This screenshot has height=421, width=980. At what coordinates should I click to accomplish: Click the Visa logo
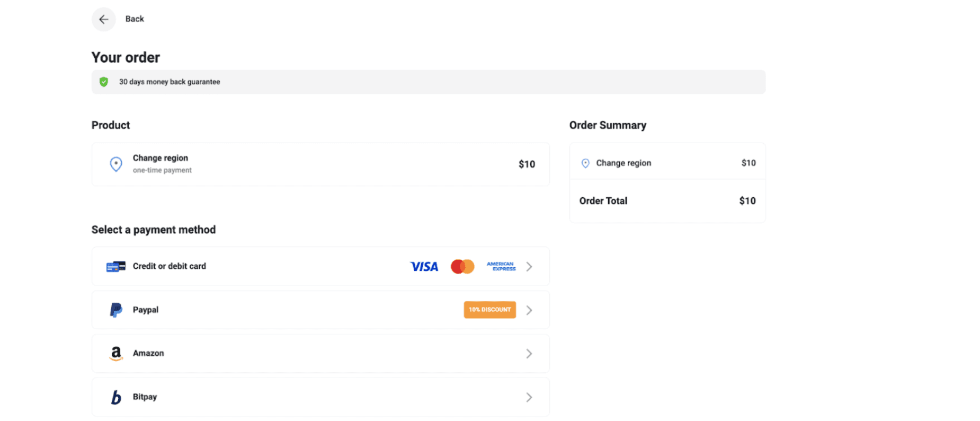424,267
